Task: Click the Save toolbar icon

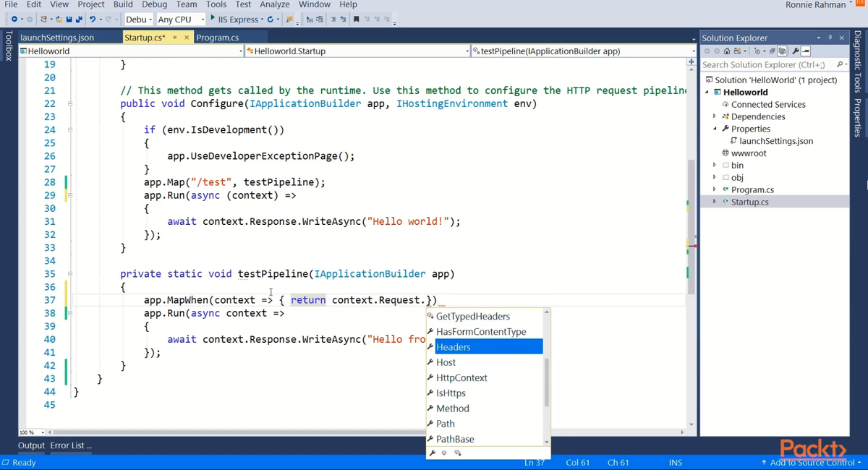Action: click(69, 19)
